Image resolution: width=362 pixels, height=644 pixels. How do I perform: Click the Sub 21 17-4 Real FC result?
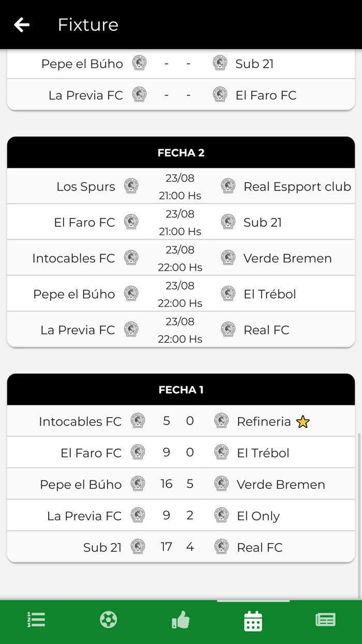point(181,547)
